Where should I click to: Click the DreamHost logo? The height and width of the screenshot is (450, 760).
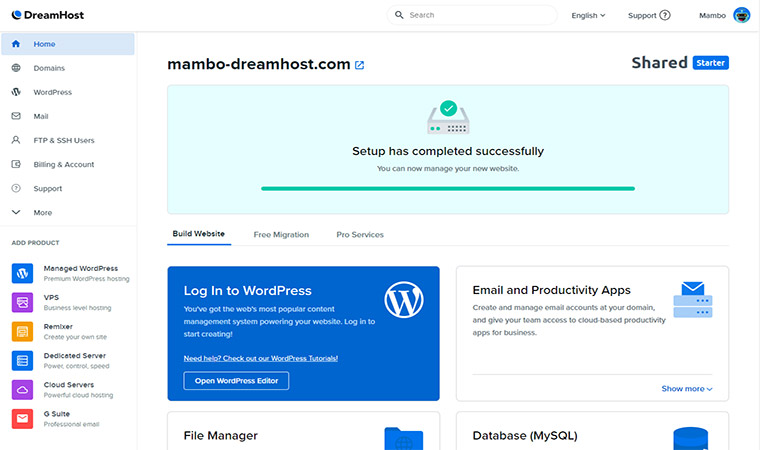pos(48,15)
